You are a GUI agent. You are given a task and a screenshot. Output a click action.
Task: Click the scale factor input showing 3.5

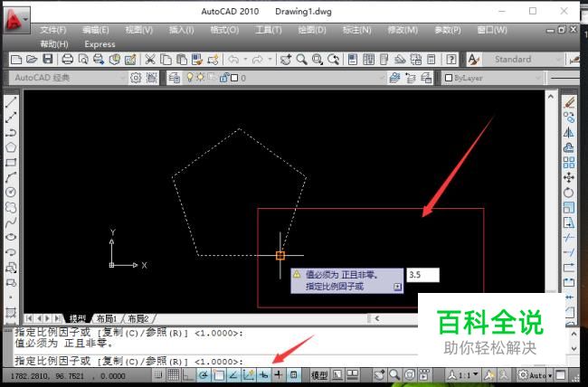[x=422, y=275]
